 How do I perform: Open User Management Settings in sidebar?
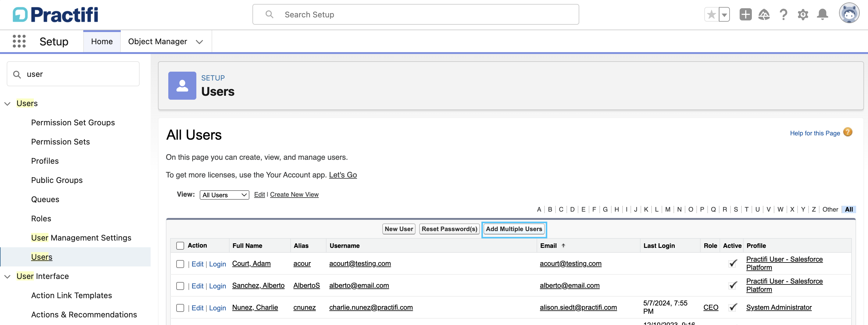pyautogui.click(x=81, y=238)
